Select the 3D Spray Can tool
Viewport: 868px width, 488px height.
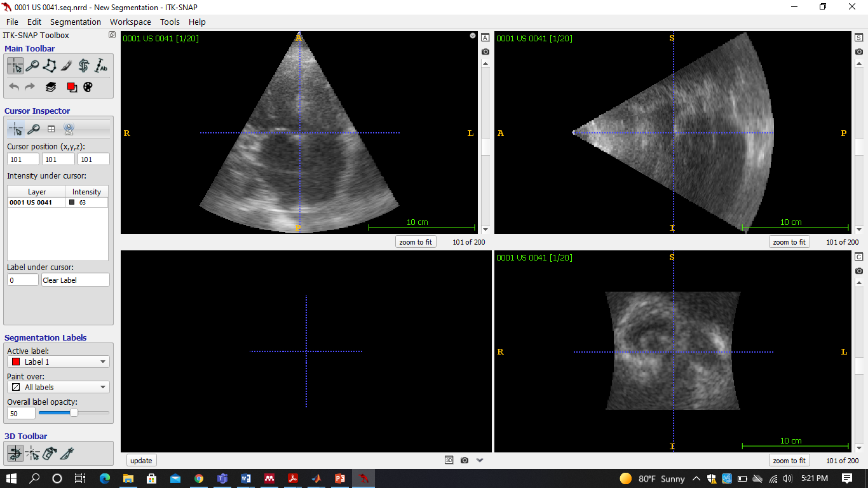pos(50,453)
